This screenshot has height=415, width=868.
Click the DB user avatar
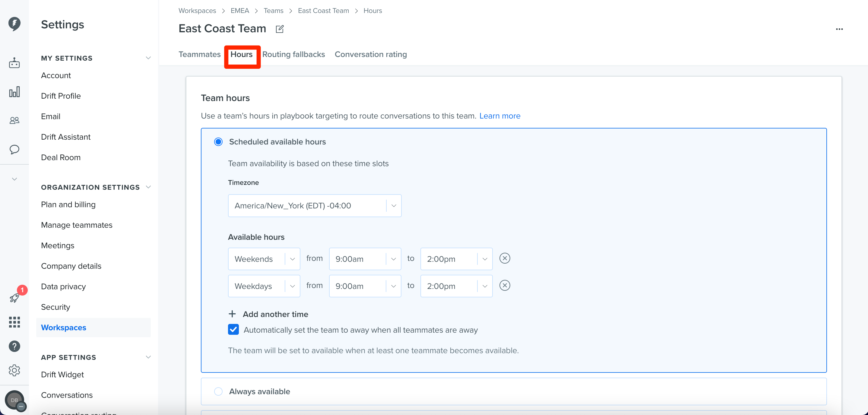click(x=14, y=400)
